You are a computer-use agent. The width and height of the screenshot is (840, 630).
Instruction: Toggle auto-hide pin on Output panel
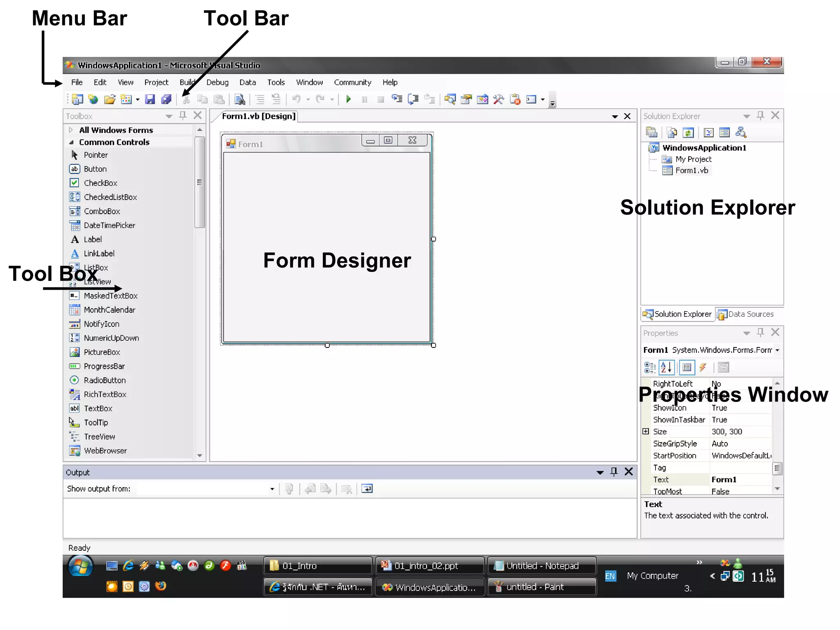pos(614,472)
